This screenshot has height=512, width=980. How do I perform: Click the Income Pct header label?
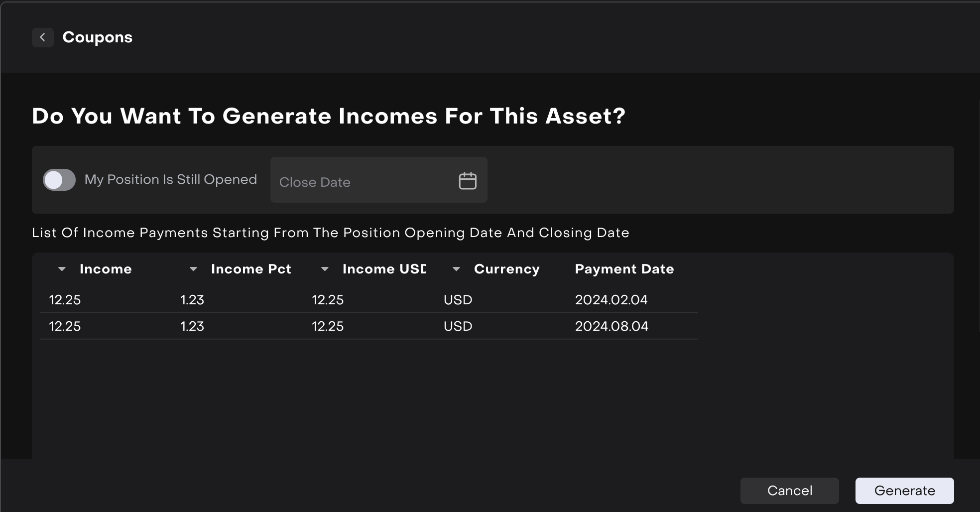pyautogui.click(x=251, y=269)
